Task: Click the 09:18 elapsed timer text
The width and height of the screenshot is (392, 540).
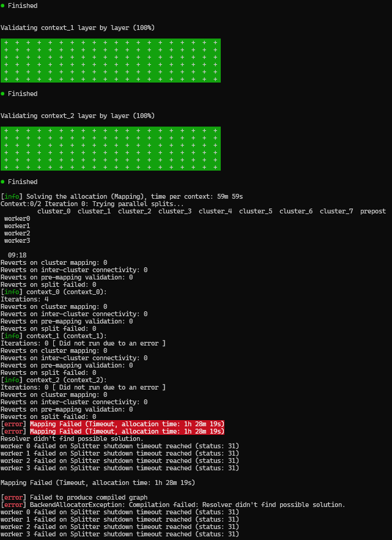Action: point(17,255)
